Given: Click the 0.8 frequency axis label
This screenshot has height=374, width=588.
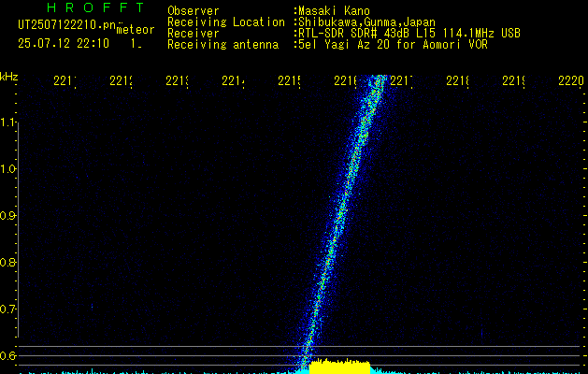Looking at the screenshot, I should point(7,262).
